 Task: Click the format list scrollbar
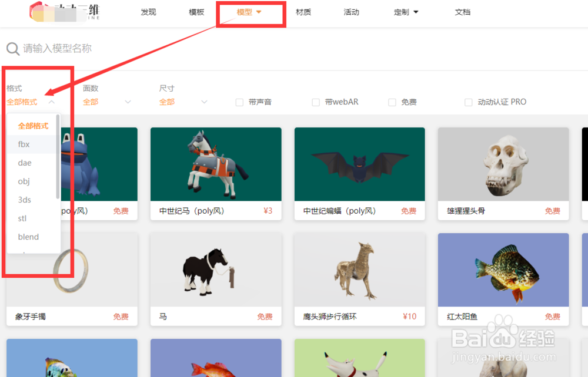58,156
